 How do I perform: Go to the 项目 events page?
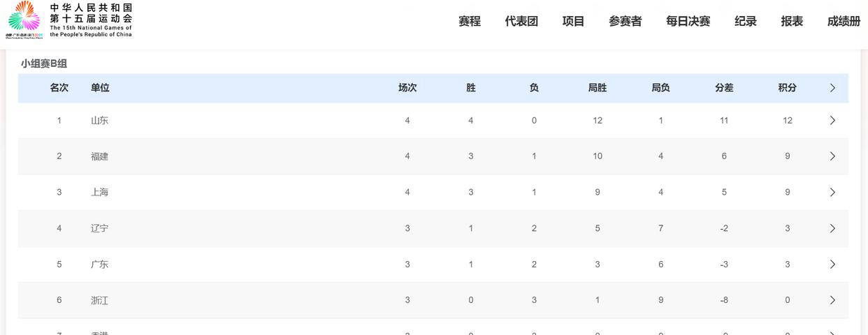pyautogui.click(x=573, y=21)
